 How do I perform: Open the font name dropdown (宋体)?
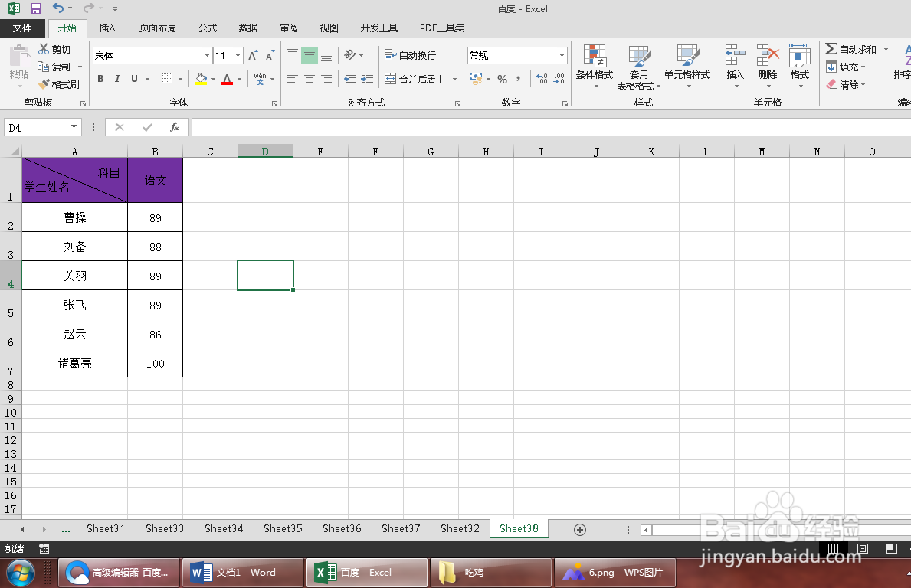(208, 56)
